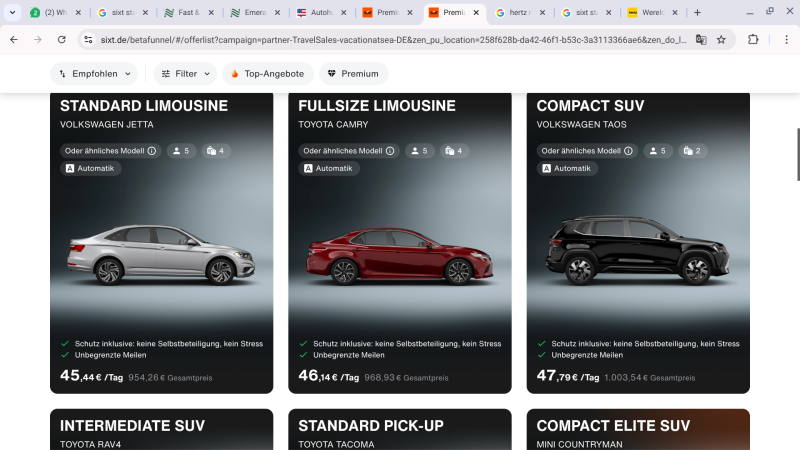
Task: Open the STANDARD PICK-UP Toyota Tacoma card
Action: [x=399, y=430]
